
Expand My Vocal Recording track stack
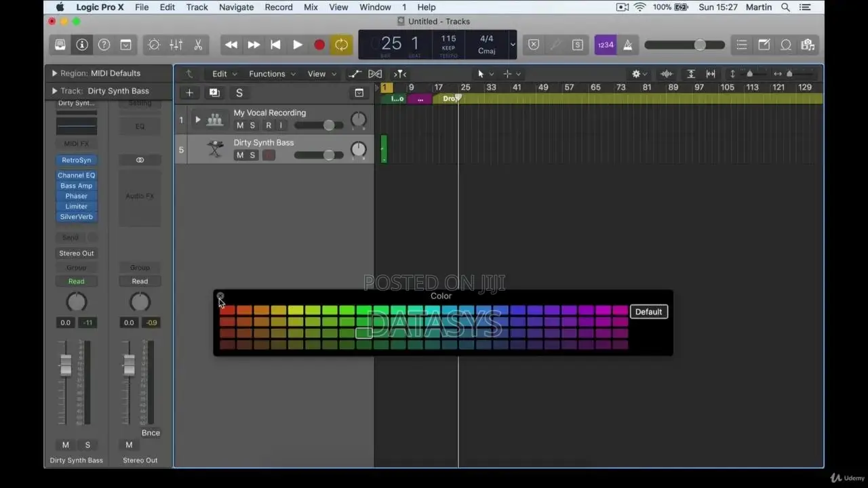point(198,120)
